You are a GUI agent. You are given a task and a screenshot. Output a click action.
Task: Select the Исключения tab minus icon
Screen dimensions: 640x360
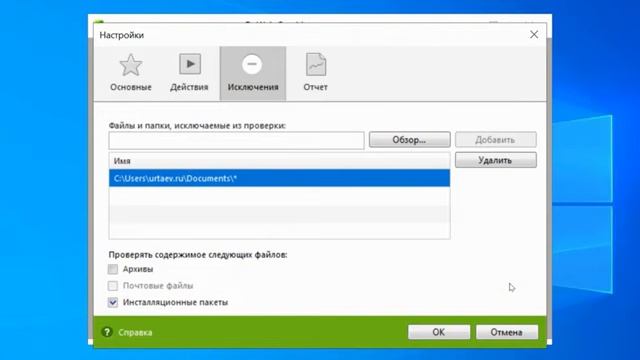coord(252,64)
